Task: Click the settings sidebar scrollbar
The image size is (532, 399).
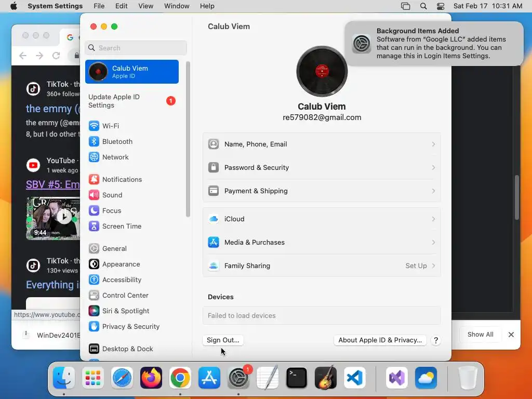Action: click(188, 139)
